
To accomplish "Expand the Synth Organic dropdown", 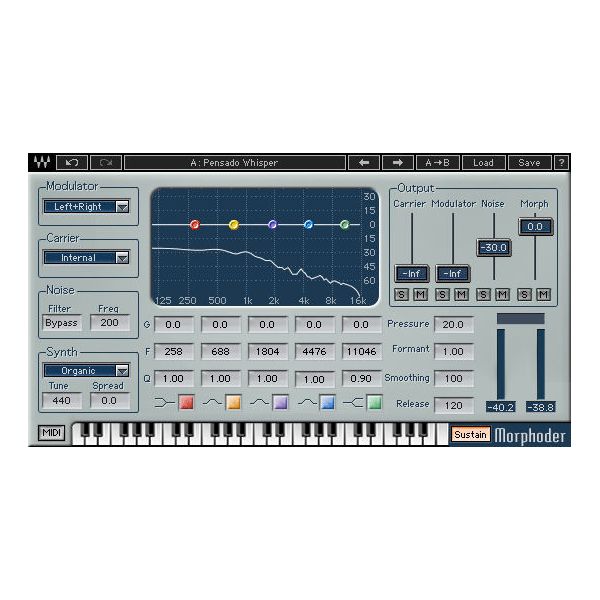I will [x=86, y=370].
